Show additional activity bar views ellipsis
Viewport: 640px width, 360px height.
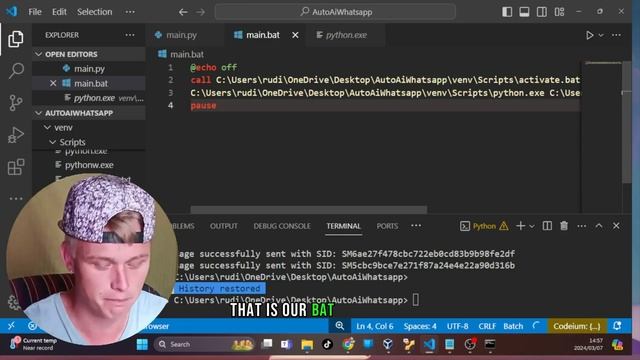16,199
